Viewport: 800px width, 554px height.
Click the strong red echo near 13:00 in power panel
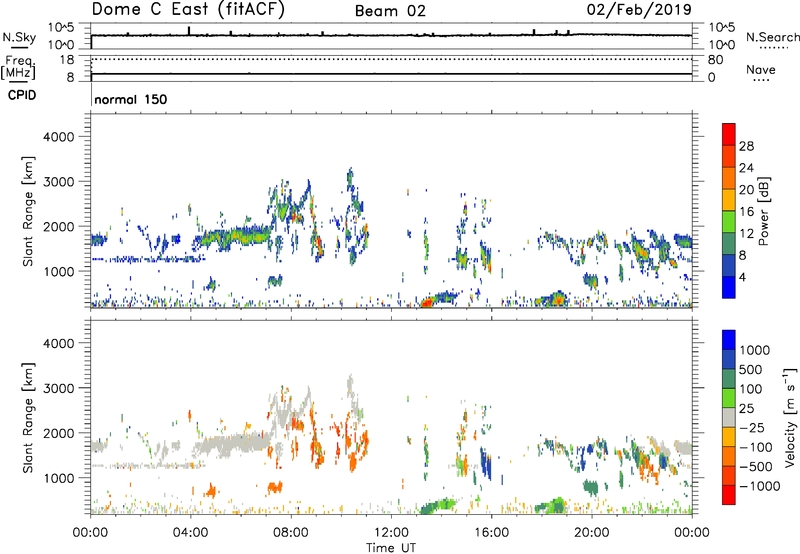[x=427, y=302]
